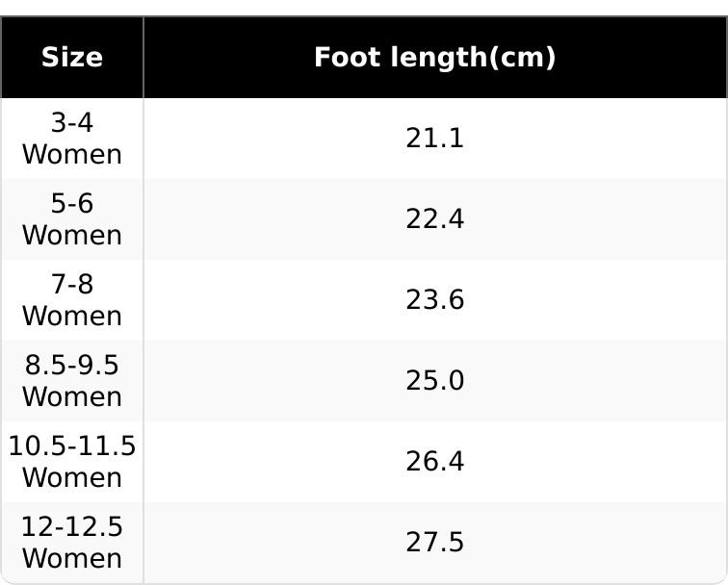
Task: Click the Foot length(cm) column header
Action: point(435,58)
